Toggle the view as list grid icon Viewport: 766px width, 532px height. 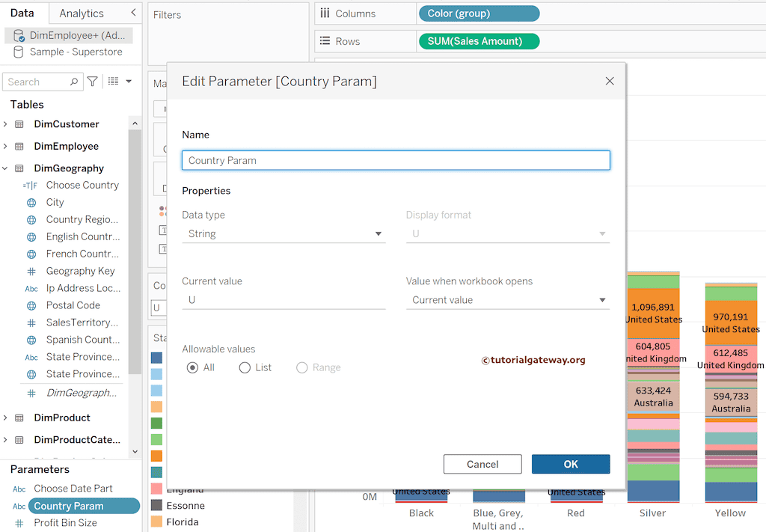[114, 81]
